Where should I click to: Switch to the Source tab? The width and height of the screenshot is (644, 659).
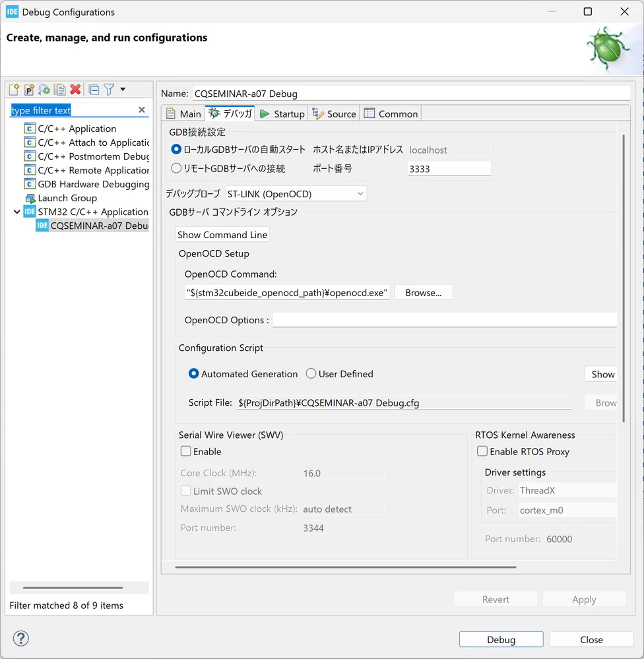pos(334,114)
